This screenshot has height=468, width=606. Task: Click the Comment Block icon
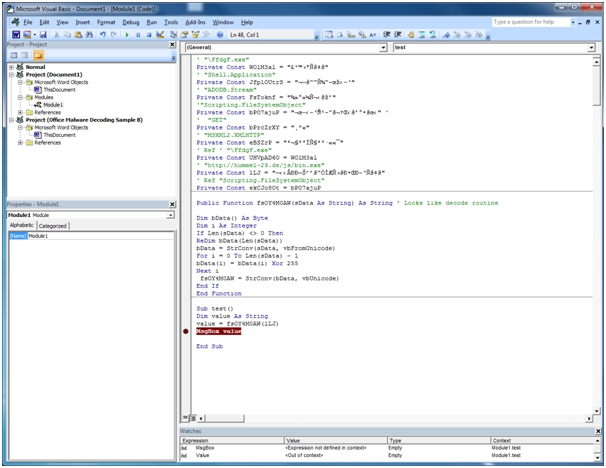(422, 35)
